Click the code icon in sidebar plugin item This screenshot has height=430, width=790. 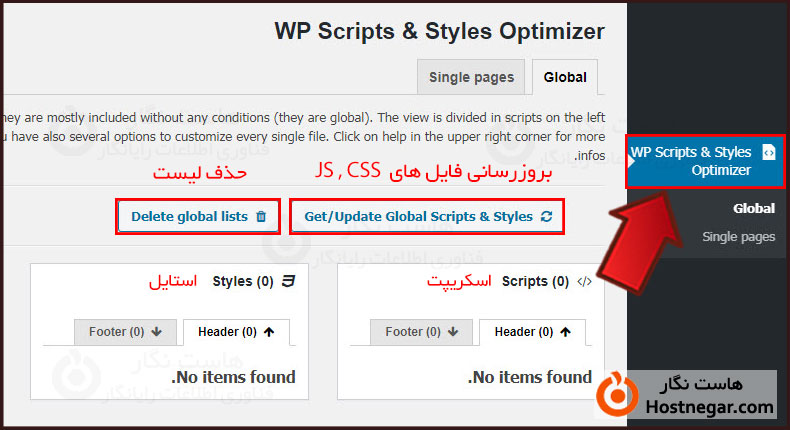[x=767, y=152]
